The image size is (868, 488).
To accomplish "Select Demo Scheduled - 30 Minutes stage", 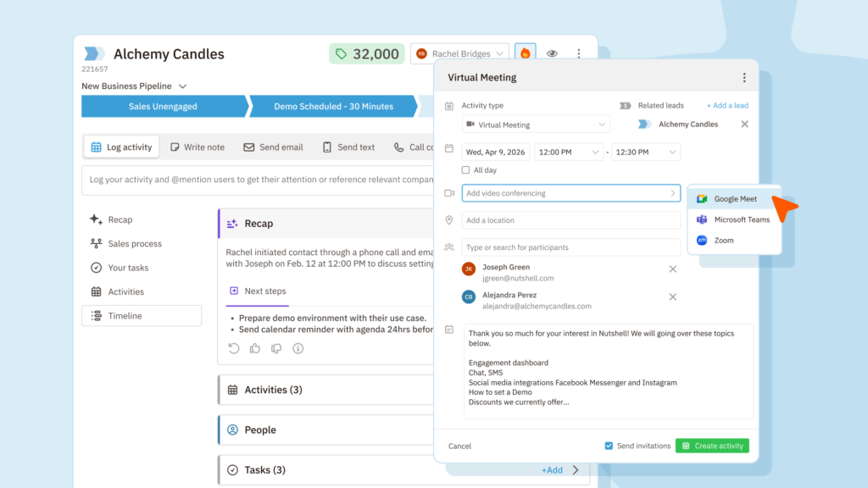I will 333,106.
